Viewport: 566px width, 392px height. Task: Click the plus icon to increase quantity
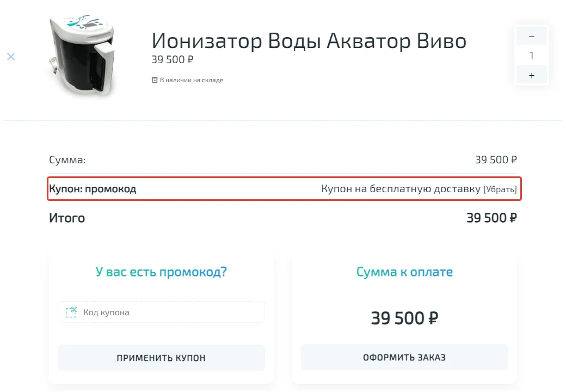point(531,75)
